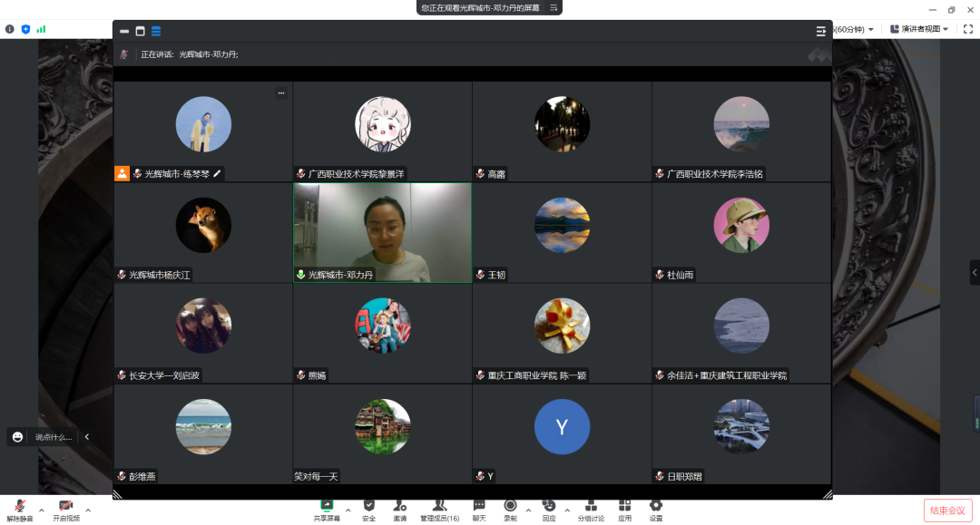
Task: Start recording with the 录制 button
Action: tap(510, 510)
